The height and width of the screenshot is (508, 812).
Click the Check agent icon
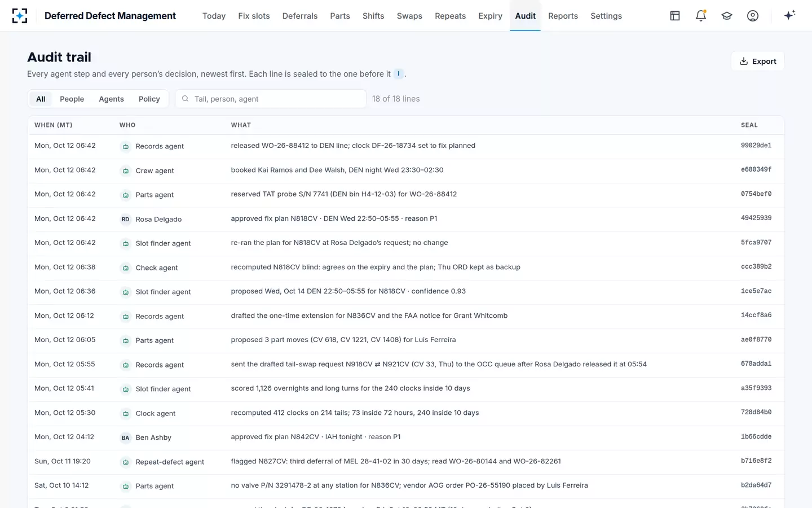[x=126, y=268]
